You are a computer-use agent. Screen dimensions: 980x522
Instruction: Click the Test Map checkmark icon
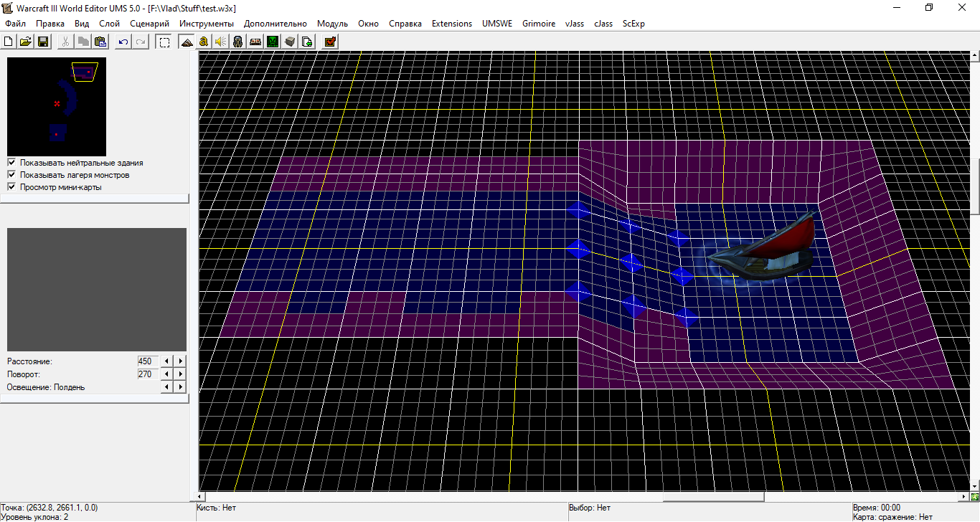[x=330, y=42]
